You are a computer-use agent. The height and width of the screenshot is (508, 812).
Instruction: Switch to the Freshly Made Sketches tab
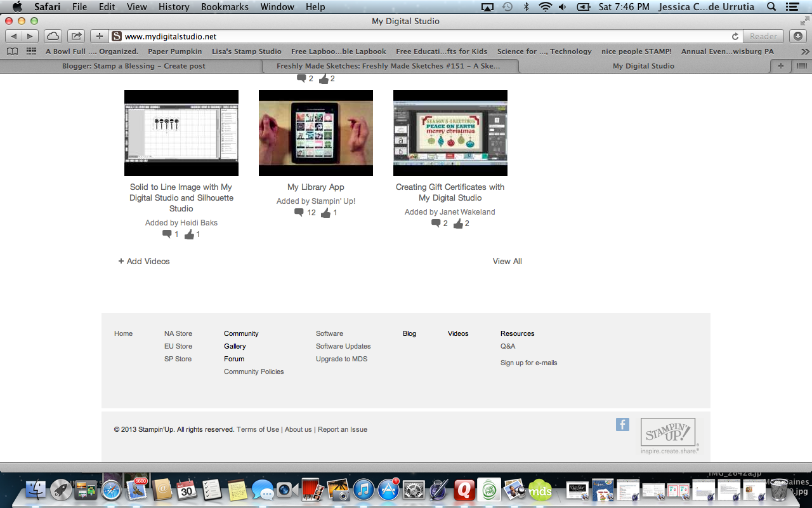388,66
